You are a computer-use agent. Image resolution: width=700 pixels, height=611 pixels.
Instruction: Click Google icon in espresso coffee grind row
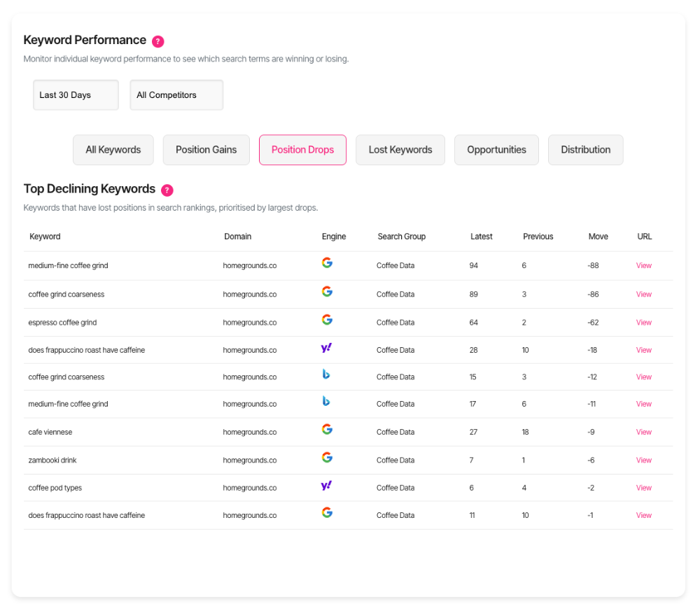click(327, 320)
